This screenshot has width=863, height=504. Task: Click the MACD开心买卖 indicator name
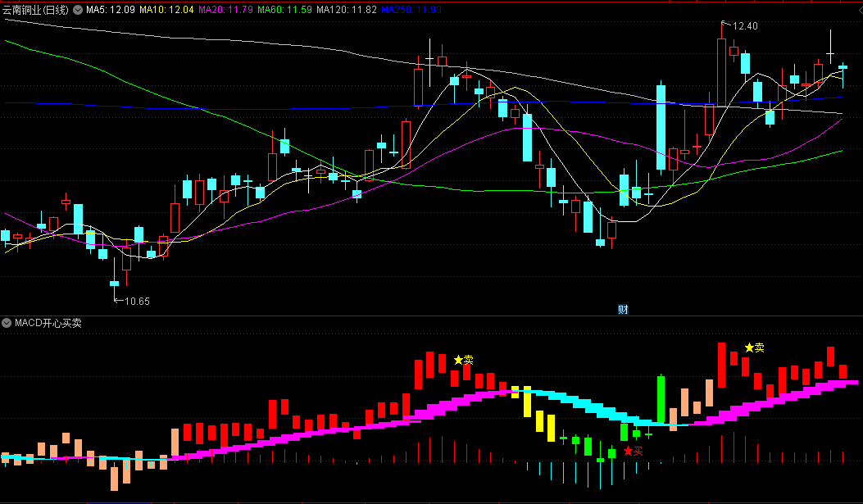[48, 323]
